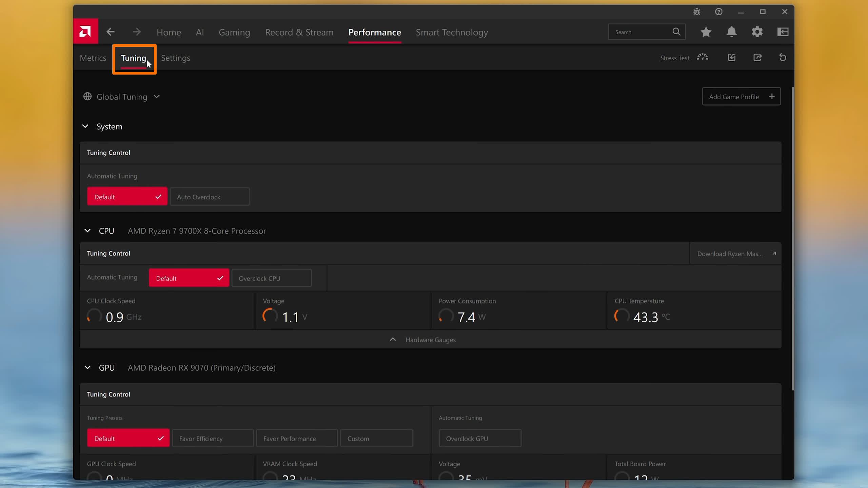Toggle the sidebar panel icon
This screenshot has width=868, height=488.
tap(783, 32)
